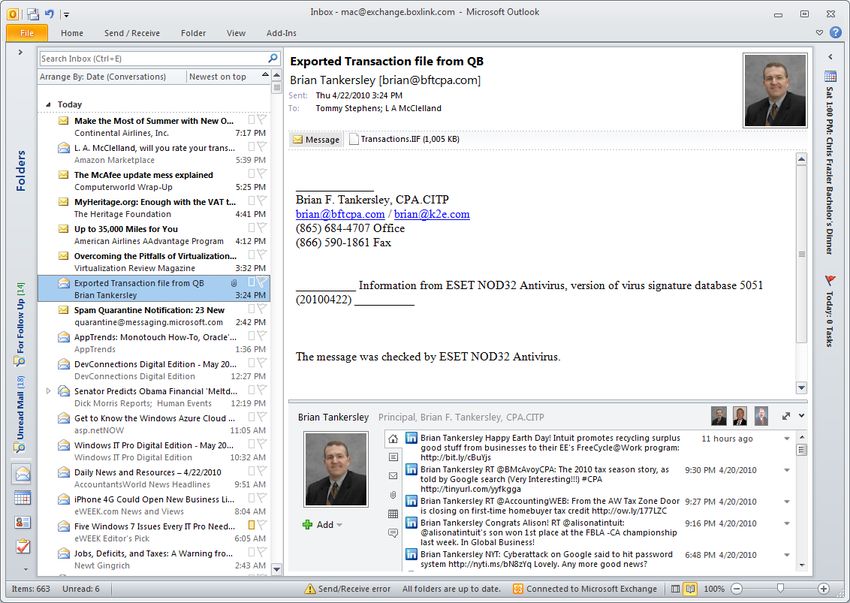Image resolution: width=850 pixels, height=603 pixels.
Task: Set category box on Spam Quarantine Notification
Action: [251, 309]
